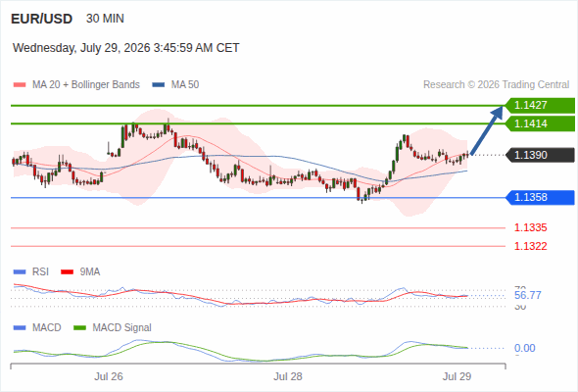Click the 1.1322 red support label
This screenshot has width=578, height=392.
pyautogui.click(x=530, y=246)
